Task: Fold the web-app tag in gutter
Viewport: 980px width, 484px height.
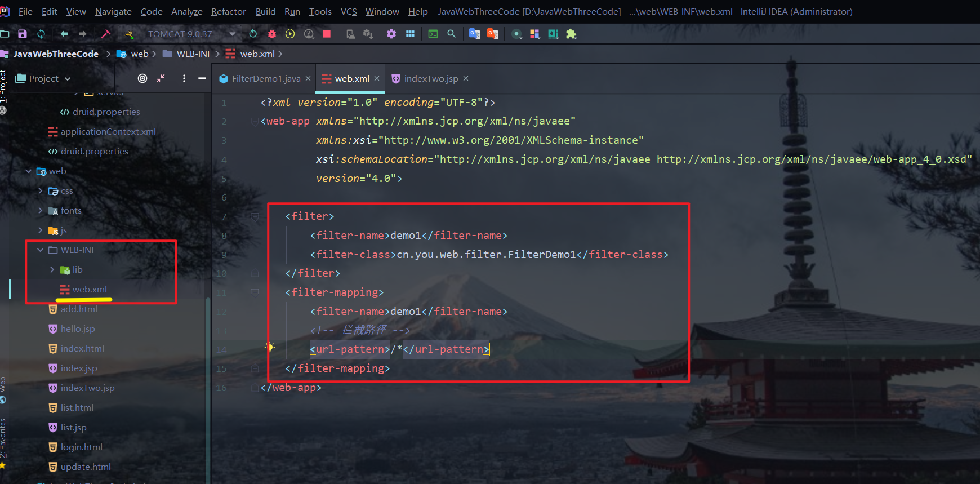Action: pyautogui.click(x=255, y=121)
